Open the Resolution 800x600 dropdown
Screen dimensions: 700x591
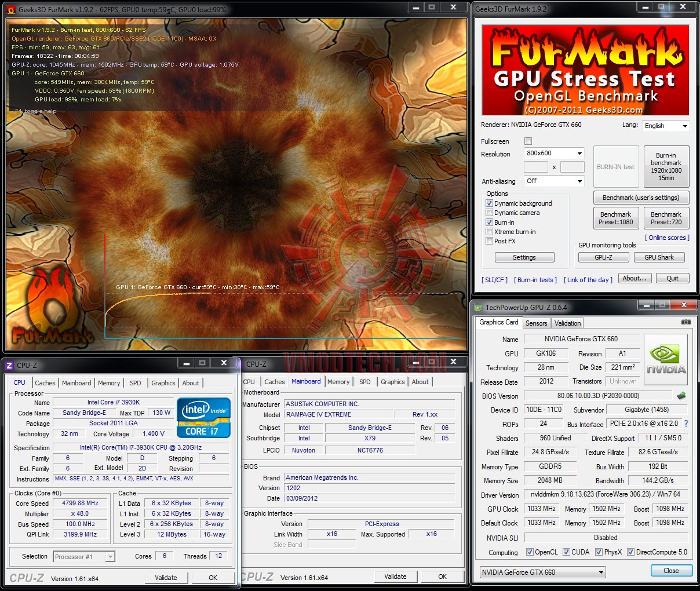554,153
